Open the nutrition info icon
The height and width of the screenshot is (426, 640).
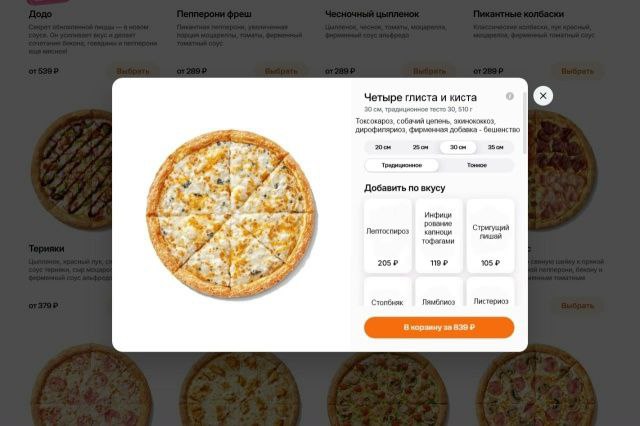(x=509, y=96)
